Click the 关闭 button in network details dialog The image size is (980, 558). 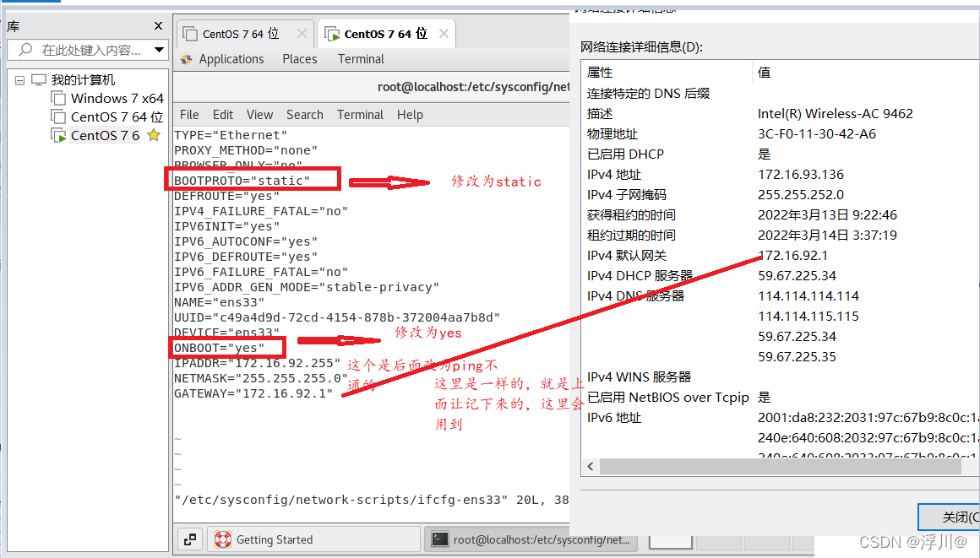(949, 517)
